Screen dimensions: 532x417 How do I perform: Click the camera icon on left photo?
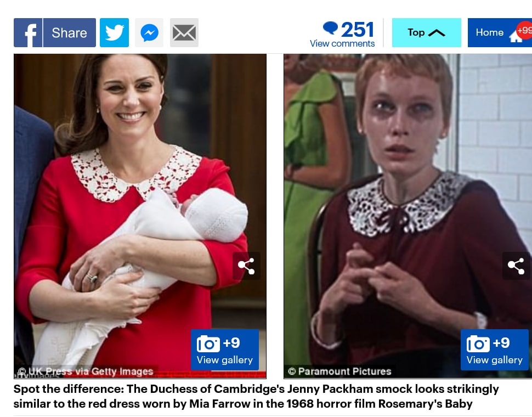click(x=208, y=343)
